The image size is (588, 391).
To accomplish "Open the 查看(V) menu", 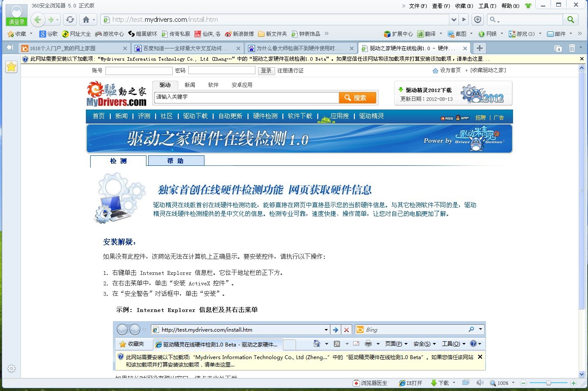I will point(441,6).
